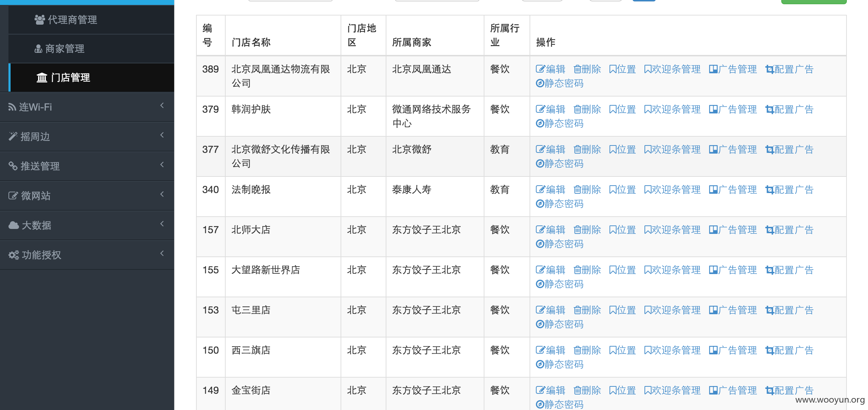Edit store 389 北京凤凰通达物流有限公司
The image size is (868, 410).
(550, 69)
